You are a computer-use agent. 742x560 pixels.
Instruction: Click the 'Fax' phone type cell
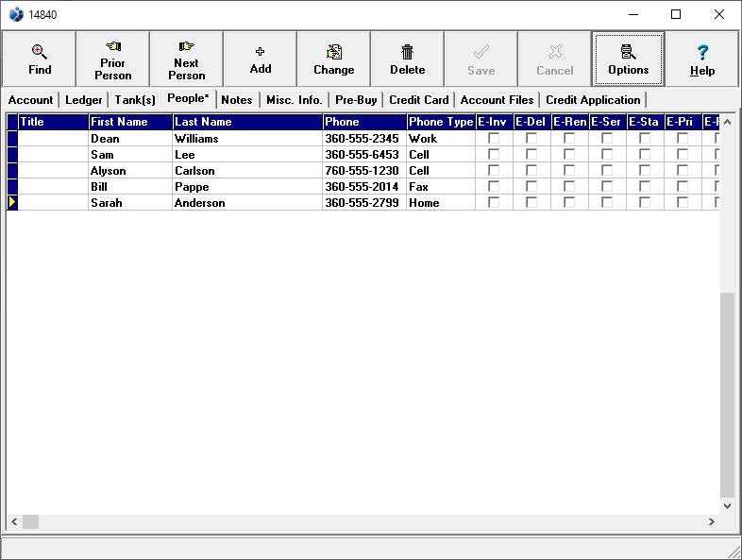click(x=441, y=186)
